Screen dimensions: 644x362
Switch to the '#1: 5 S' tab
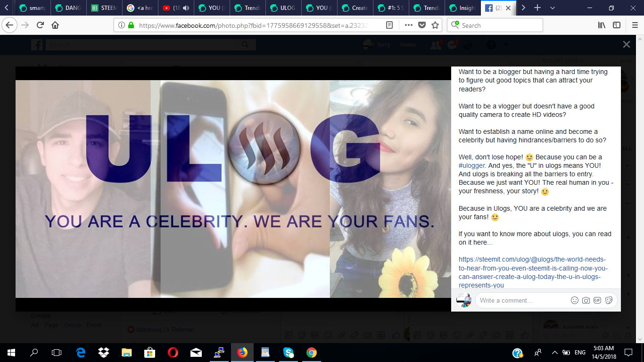click(390, 8)
